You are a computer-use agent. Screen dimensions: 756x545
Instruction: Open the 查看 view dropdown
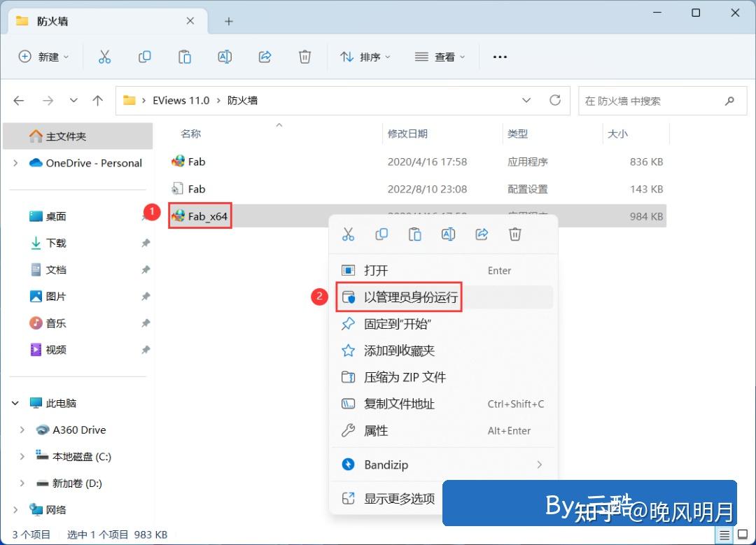tap(440, 57)
